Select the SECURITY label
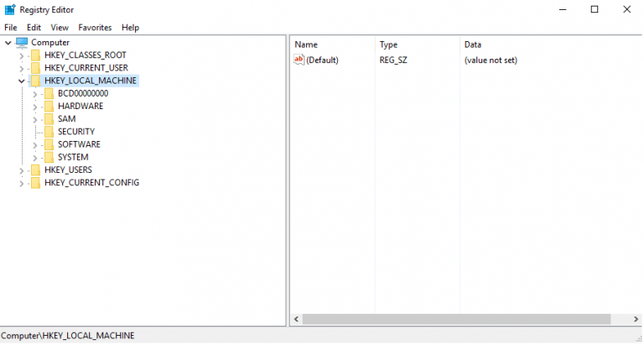 coord(76,132)
